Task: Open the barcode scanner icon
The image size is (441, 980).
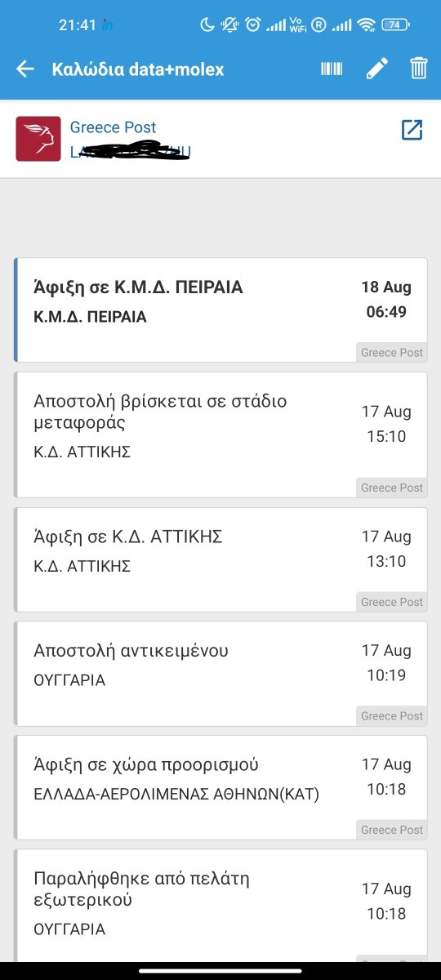Action: tap(332, 69)
